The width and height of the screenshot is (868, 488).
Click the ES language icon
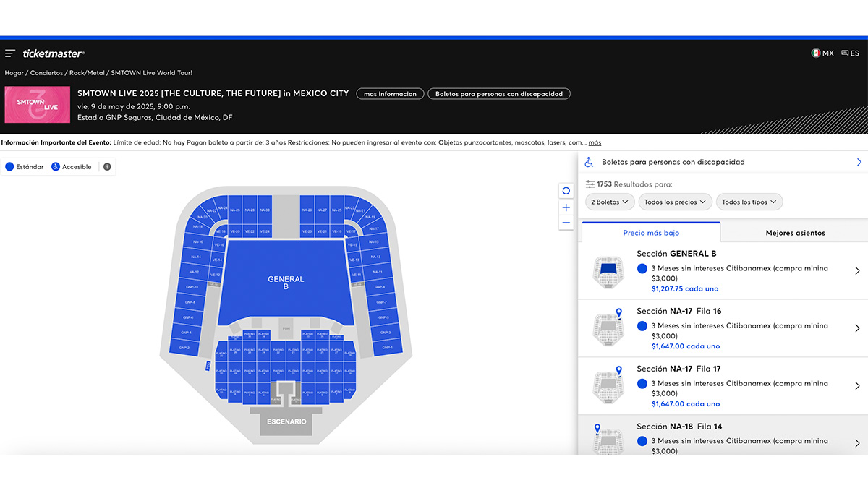[x=845, y=53]
